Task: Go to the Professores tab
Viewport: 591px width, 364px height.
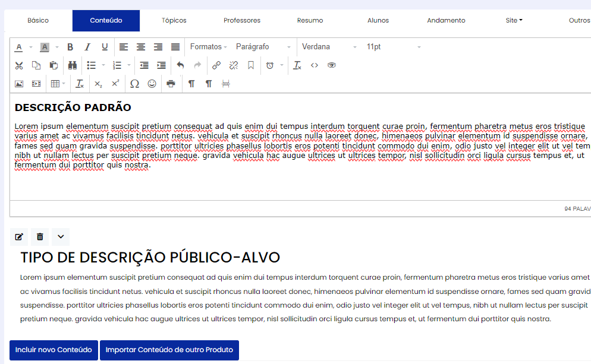Action: tap(242, 21)
